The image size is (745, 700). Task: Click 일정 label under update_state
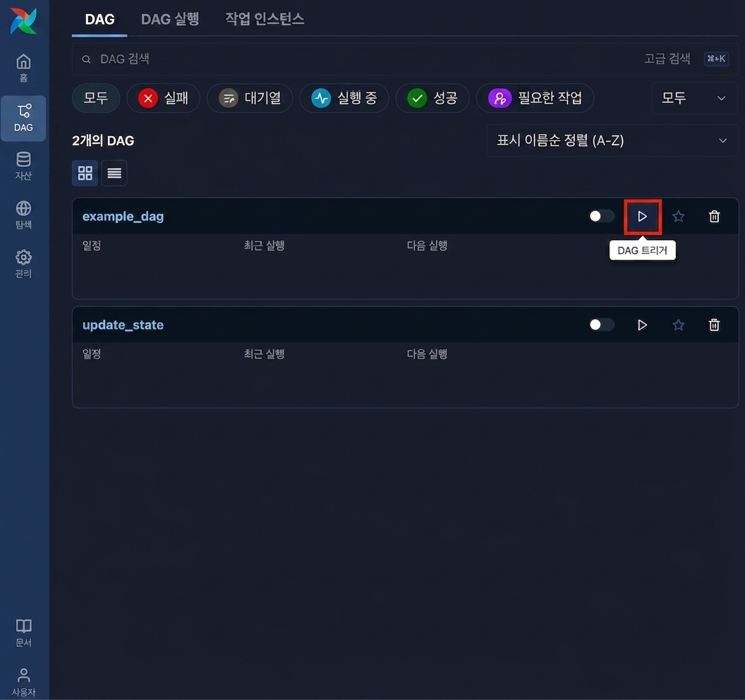pos(92,354)
